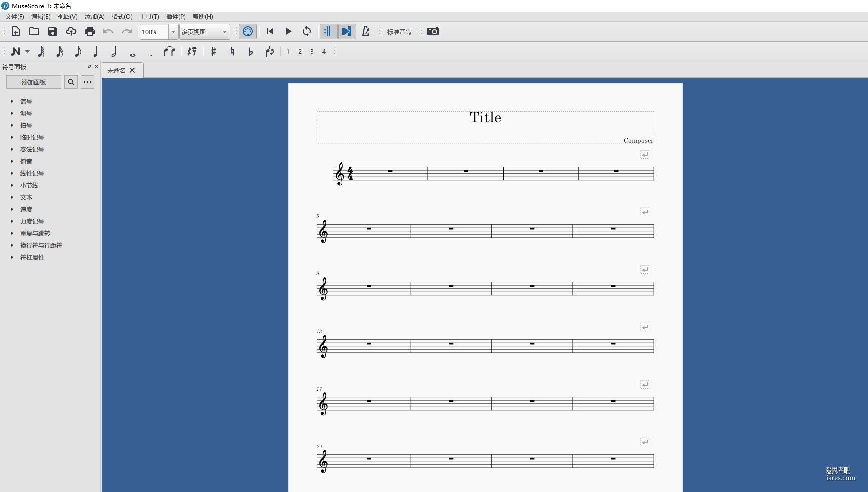This screenshot has width=868, height=492.
Task: Create a new score with the toolbar icon
Action: [x=16, y=32]
